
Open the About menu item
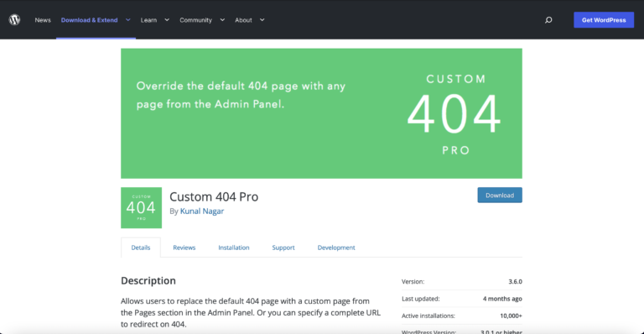pyautogui.click(x=243, y=19)
